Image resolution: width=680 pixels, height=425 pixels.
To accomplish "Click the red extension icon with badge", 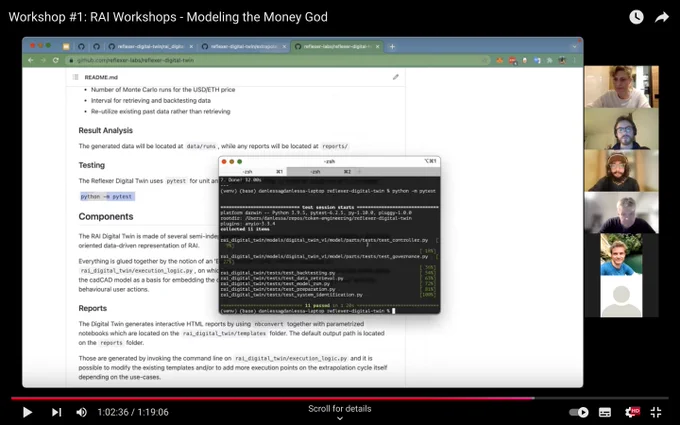I will tap(513, 61).
